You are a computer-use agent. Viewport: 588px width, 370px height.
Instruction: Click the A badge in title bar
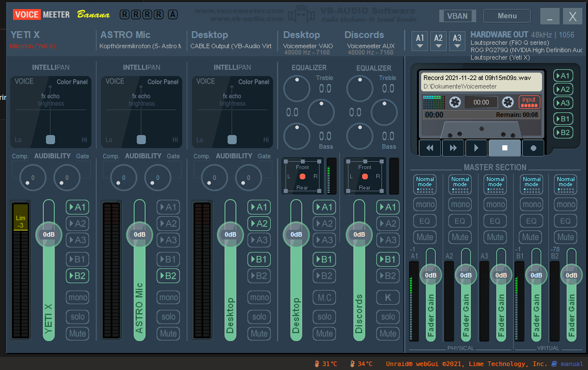point(173,15)
